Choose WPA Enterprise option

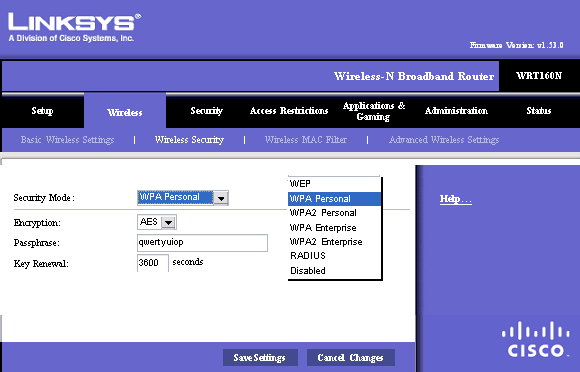coord(334,227)
